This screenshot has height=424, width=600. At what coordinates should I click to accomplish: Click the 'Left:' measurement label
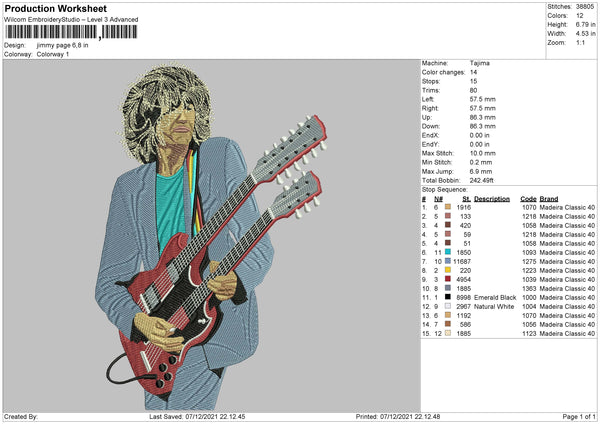428,99
